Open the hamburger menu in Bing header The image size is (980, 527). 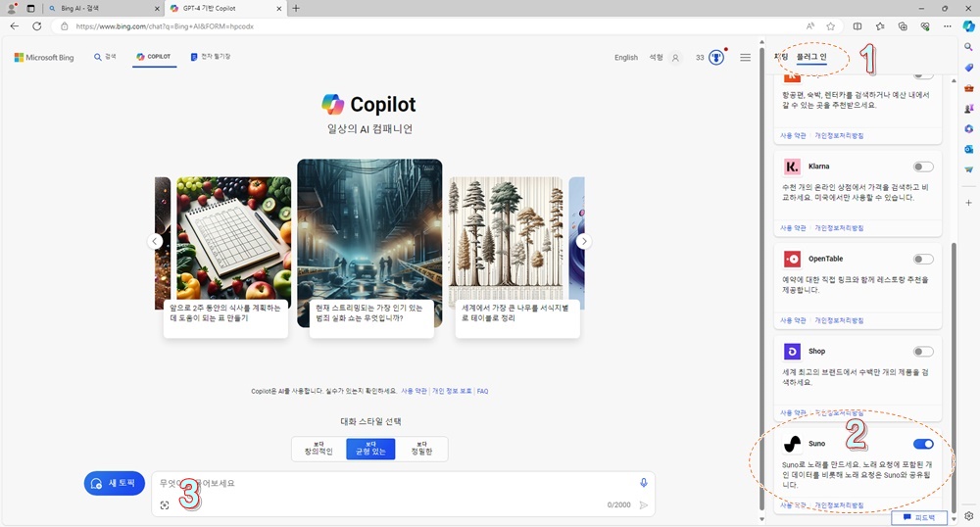coord(745,58)
